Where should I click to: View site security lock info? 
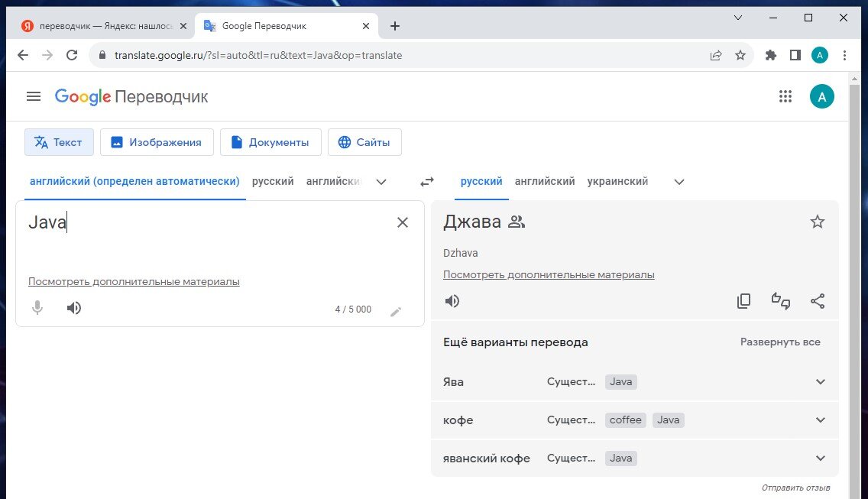[x=102, y=55]
